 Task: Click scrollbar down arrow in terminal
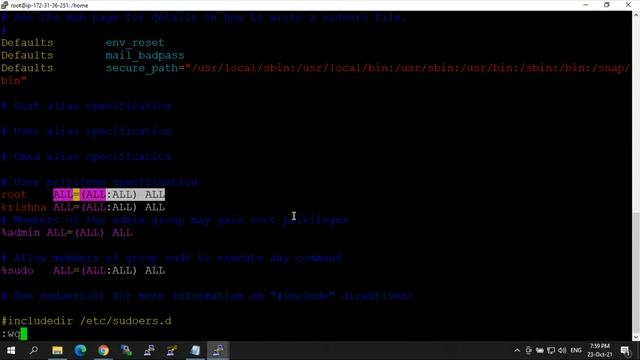(x=636, y=337)
